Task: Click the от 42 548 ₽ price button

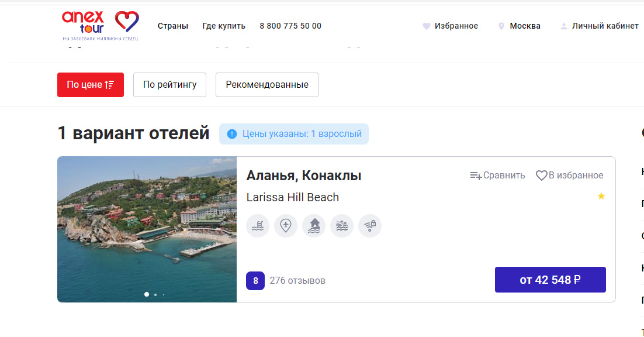Action: [x=550, y=280]
